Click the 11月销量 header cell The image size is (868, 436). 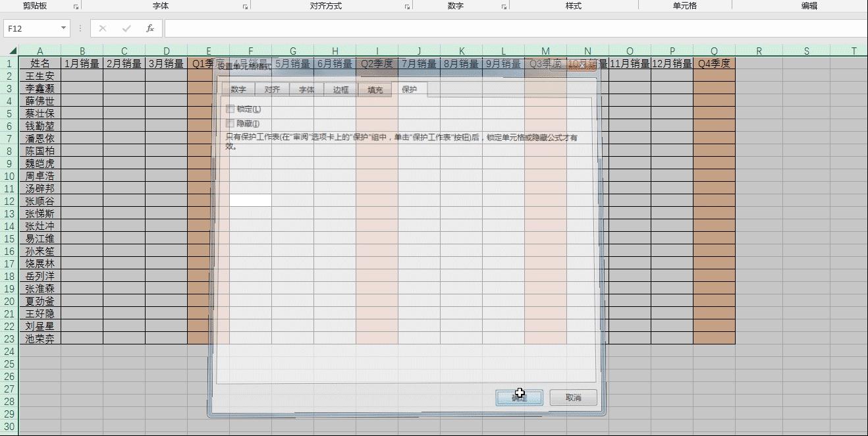click(630, 63)
